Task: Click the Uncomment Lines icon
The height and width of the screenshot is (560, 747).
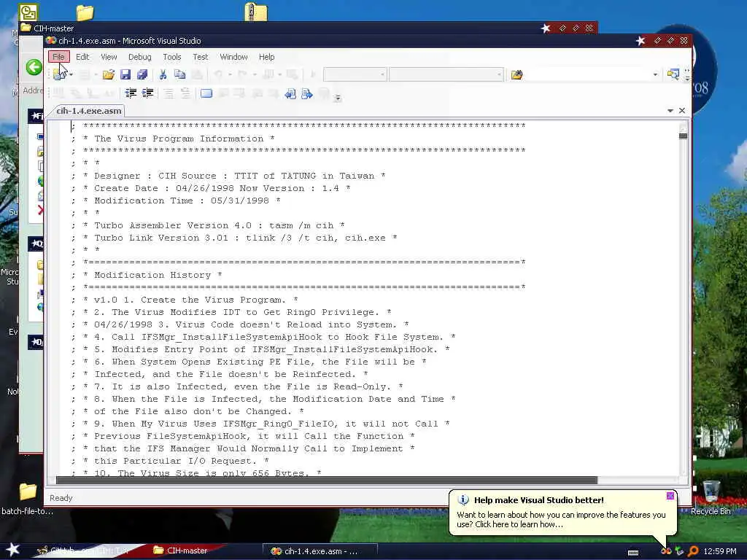Action: tap(185, 93)
